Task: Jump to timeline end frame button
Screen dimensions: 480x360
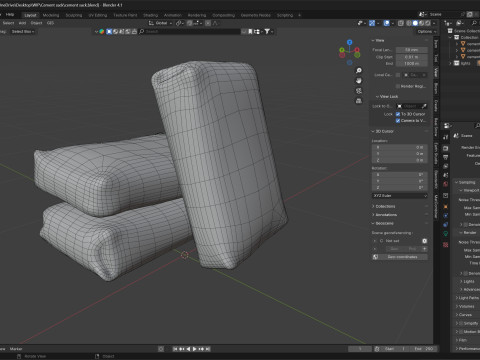Action: [x=208, y=349]
